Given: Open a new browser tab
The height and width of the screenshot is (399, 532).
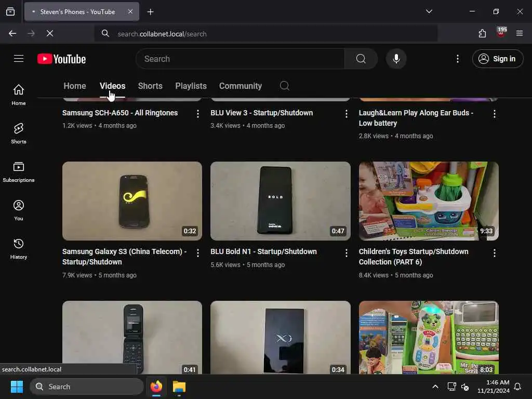Looking at the screenshot, I should click(x=150, y=12).
